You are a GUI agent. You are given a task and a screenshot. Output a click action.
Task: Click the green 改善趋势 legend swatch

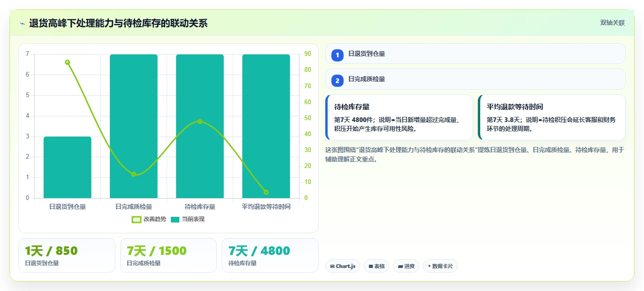pos(137,219)
